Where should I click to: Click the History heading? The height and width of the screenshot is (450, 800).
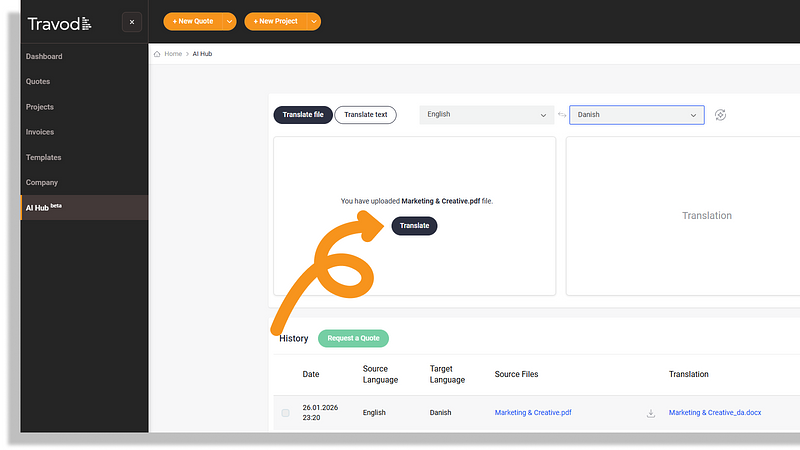tap(294, 339)
